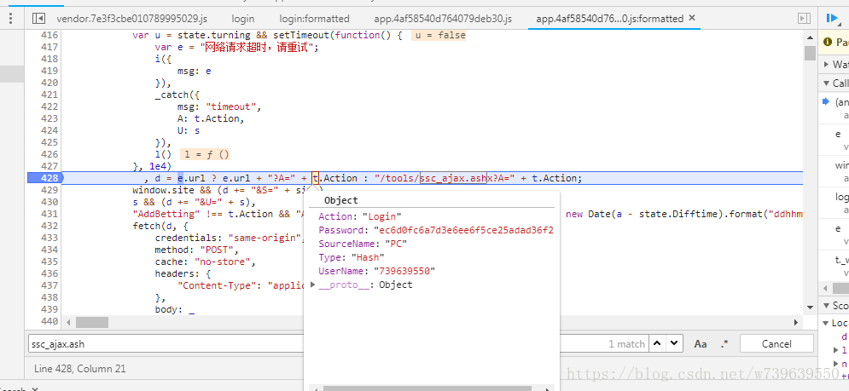
Task: Toggle regular expression .* search option
Action: tap(725, 344)
